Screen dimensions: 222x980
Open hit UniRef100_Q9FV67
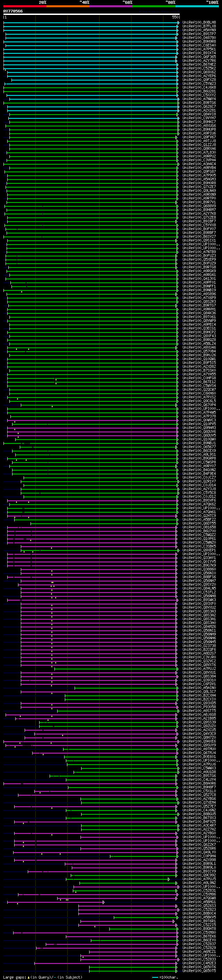click(199, 137)
